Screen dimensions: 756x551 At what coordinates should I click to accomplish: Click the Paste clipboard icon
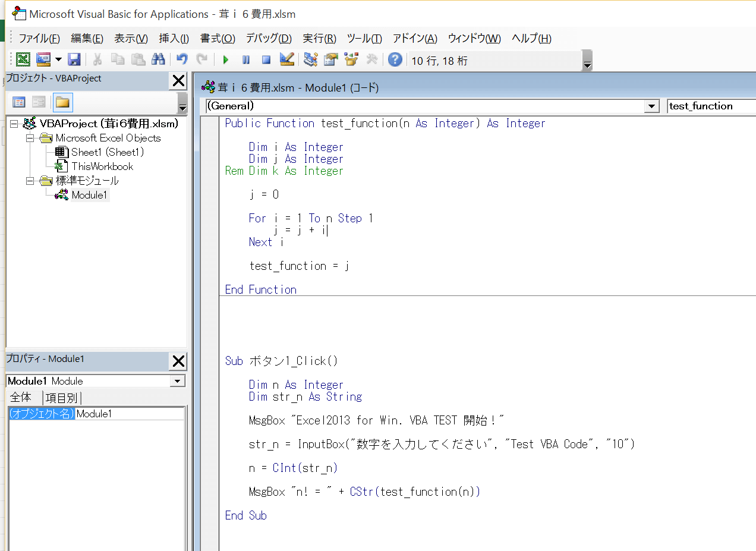(138, 59)
